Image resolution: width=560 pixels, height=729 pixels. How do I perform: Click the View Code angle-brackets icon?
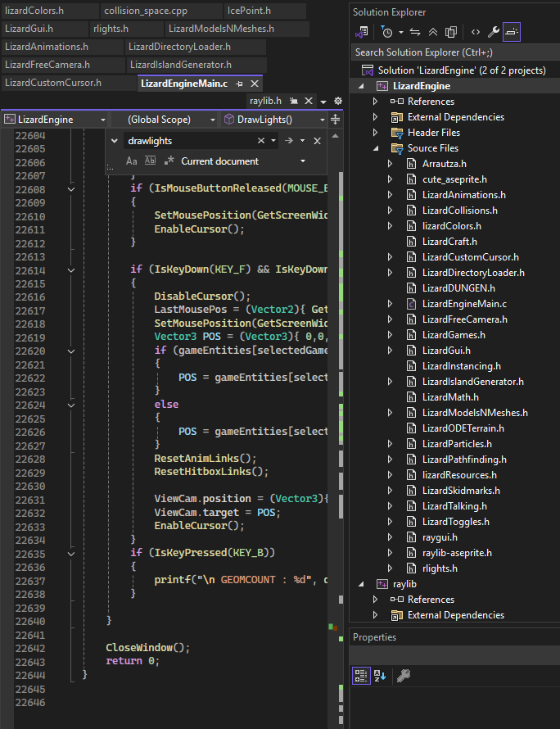[x=475, y=33]
